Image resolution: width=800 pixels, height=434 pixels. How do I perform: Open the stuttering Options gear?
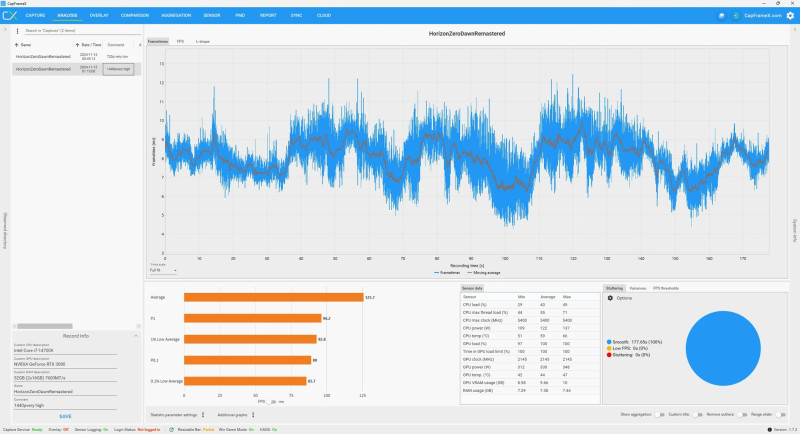[x=610, y=298]
